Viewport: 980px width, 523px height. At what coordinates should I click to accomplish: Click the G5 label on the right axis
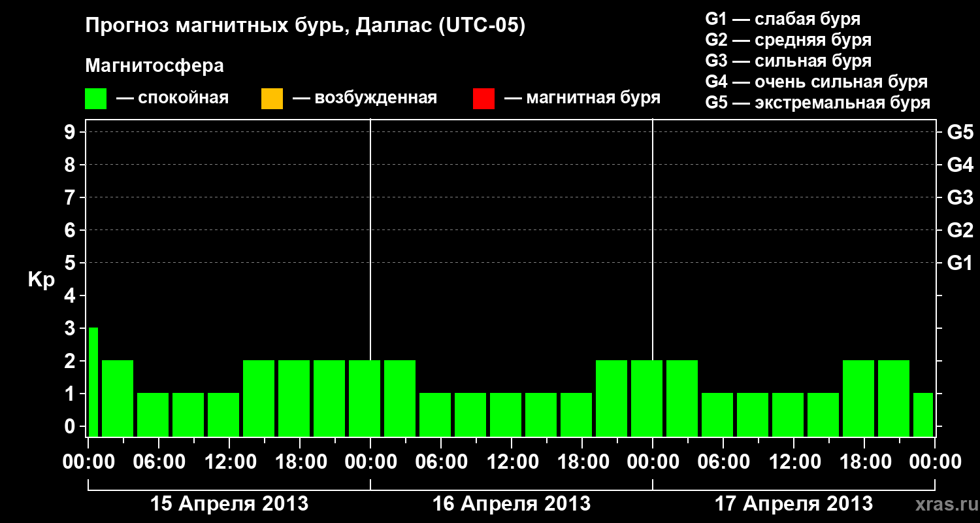960,132
